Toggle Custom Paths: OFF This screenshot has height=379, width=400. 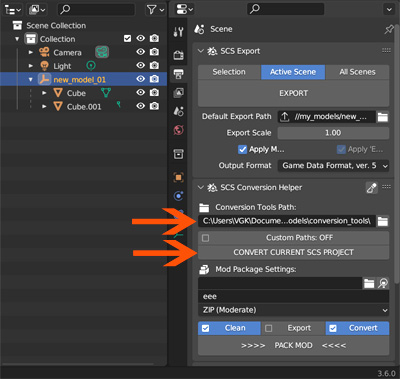point(293,238)
